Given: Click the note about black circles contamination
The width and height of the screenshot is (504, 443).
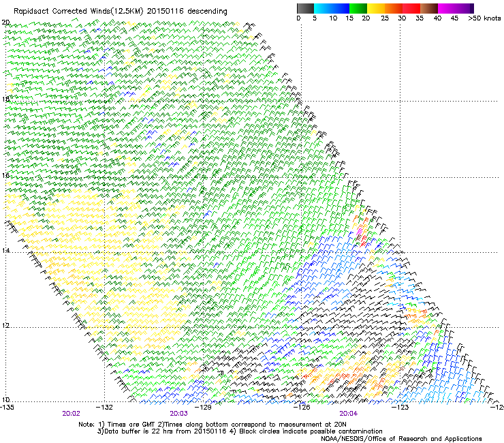Looking at the screenshot, I should (x=306, y=431).
